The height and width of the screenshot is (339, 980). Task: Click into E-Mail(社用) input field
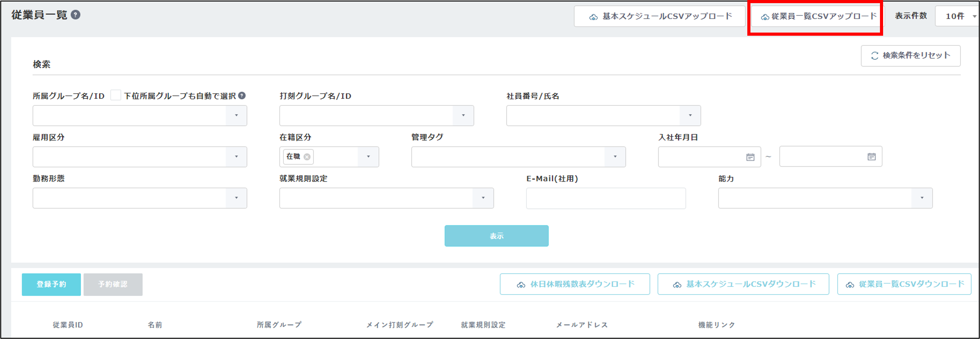[606, 198]
